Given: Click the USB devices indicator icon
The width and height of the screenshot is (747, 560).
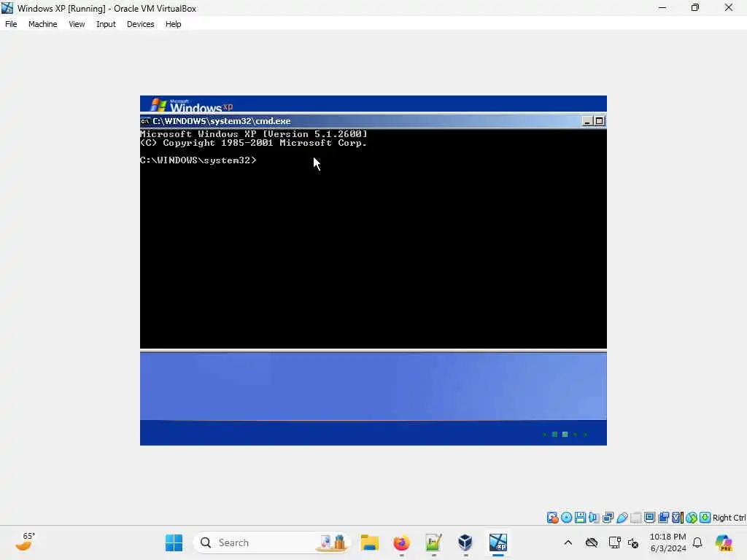Looking at the screenshot, I should (x=622, y=518).
